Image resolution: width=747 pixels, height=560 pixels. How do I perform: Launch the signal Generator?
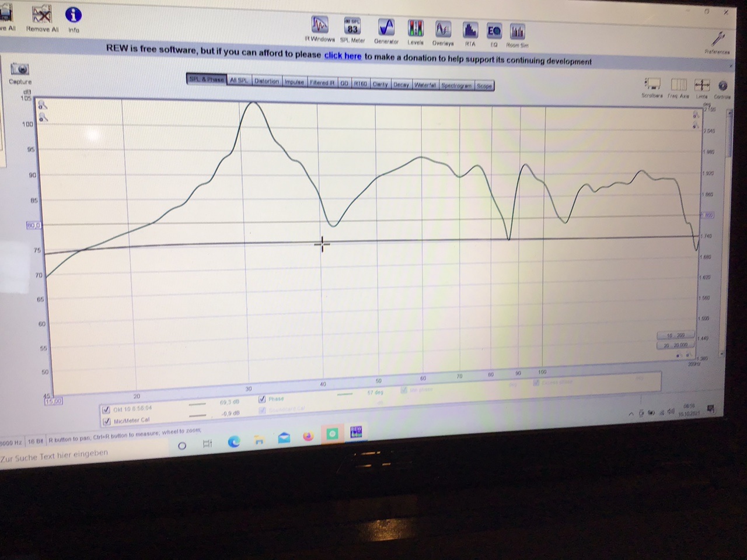coord(386,29)
